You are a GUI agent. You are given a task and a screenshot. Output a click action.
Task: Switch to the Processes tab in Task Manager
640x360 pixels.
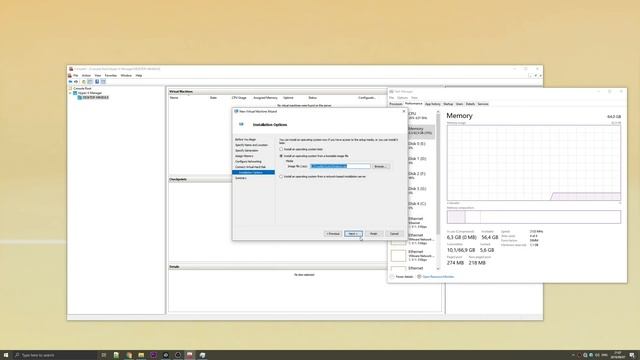(x=396, y=104)
